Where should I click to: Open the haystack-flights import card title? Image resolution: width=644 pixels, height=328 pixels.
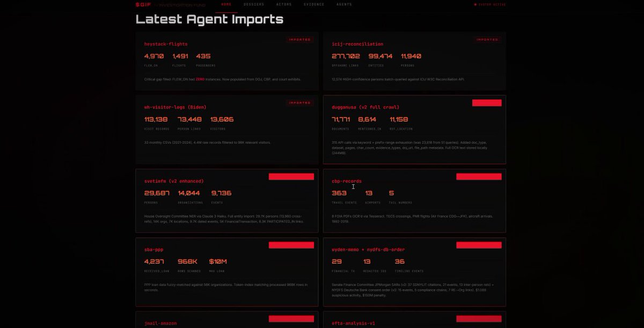[x=166, y=44]
